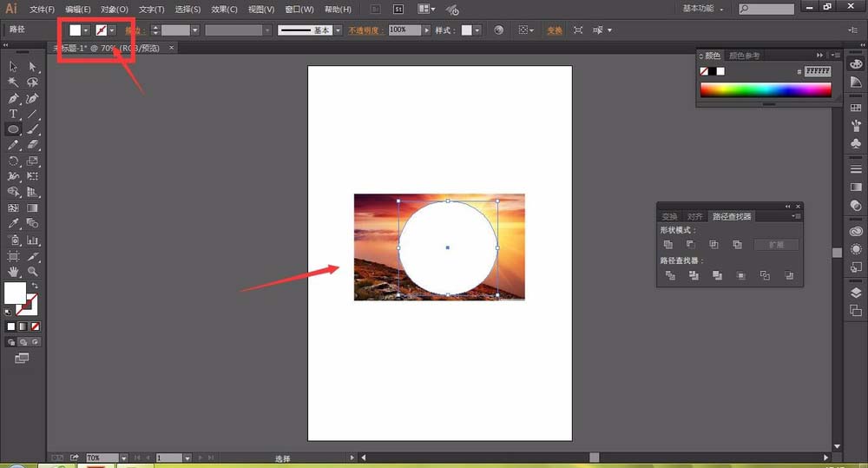Swap fill and stroke colors
The image size is (868, 468).
[x=36, y=286]
